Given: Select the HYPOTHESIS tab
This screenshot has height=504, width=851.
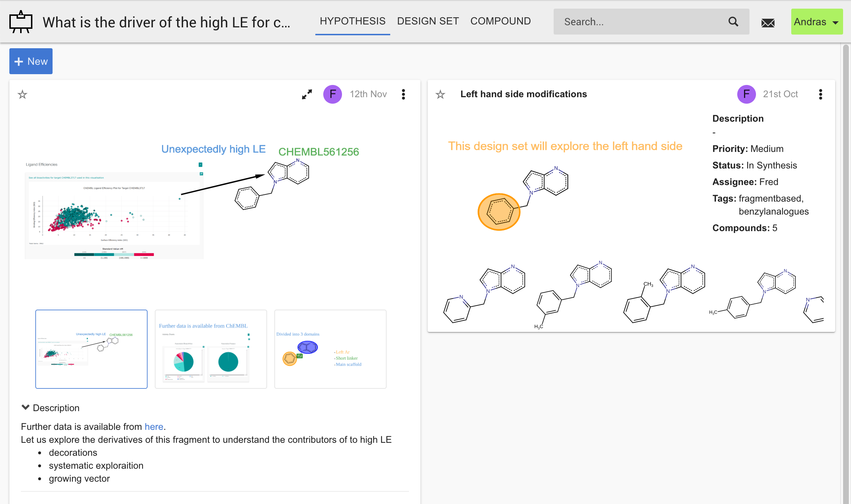Looking at the screenshot, I should 352,21.
